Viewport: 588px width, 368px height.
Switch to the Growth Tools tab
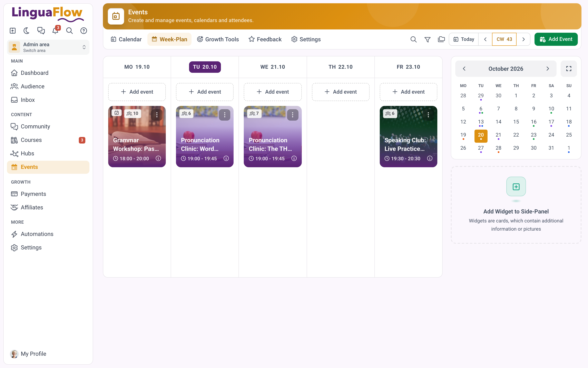coord(218,39)
